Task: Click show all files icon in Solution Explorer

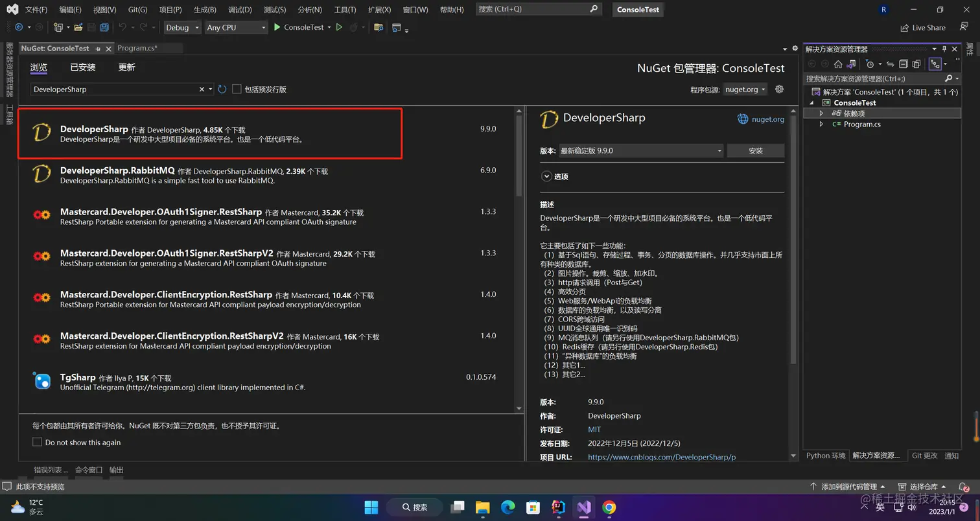Action: click(x=916, y=64)
